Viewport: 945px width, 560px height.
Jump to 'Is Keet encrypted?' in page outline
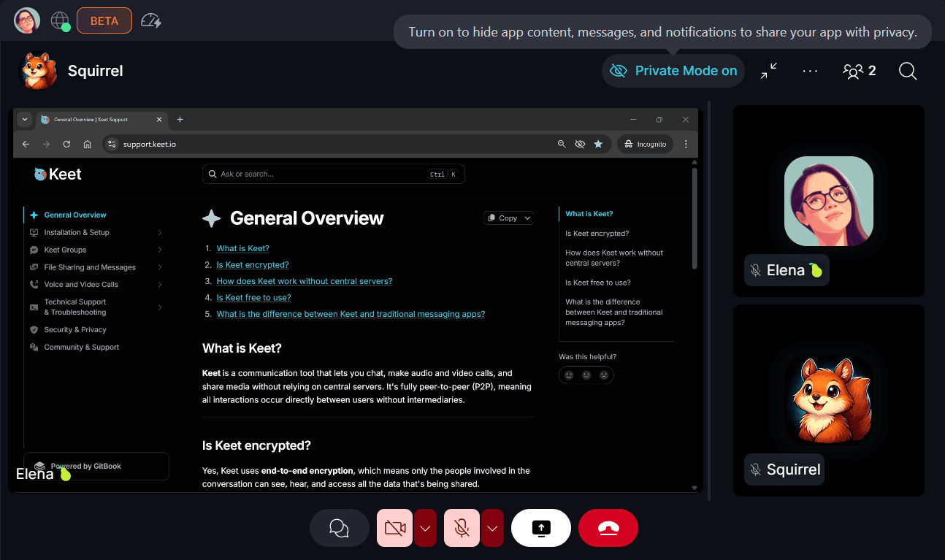click(x=597, y=234)
